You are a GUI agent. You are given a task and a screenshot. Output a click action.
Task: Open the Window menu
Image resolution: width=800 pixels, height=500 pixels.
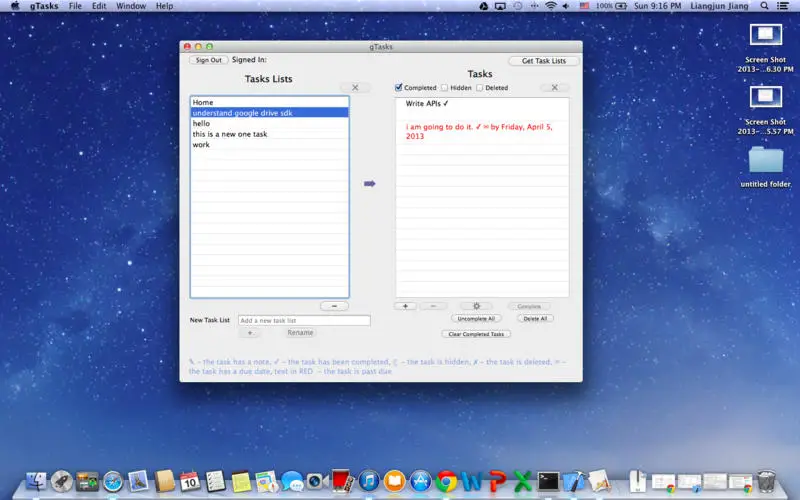click(131, 6)
